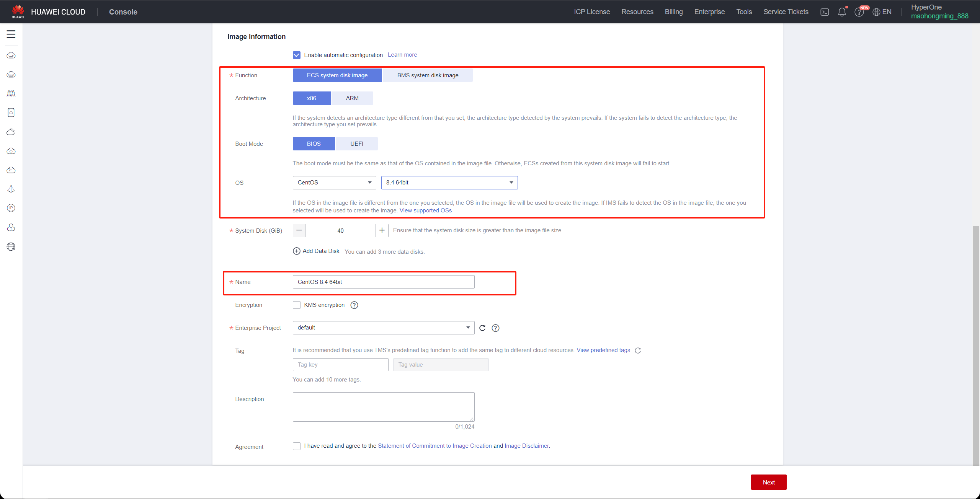Click the Add Data Disk plus icon
The width and height of the screenshot is (980, 499).
click(x=297, y=251)
